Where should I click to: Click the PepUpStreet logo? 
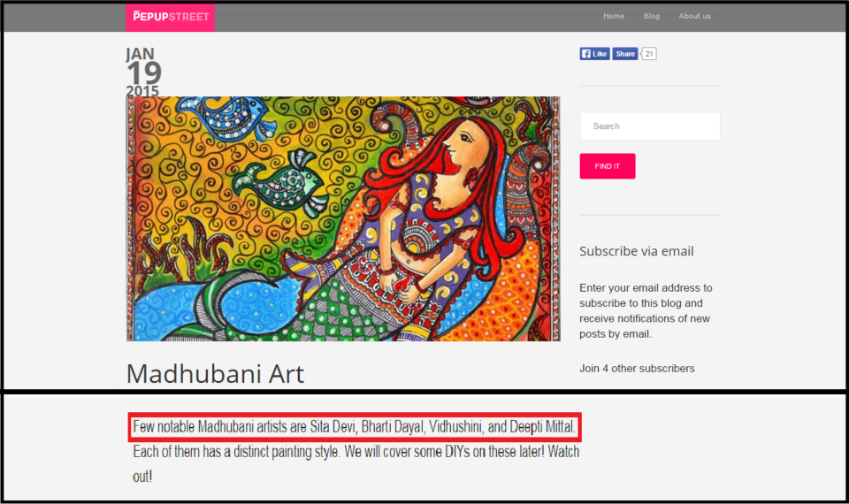(171, 17)
